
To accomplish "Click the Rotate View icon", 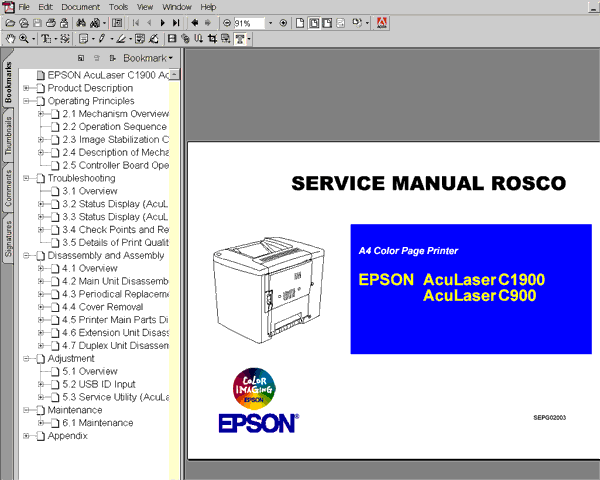I will [x=357, y=23].
